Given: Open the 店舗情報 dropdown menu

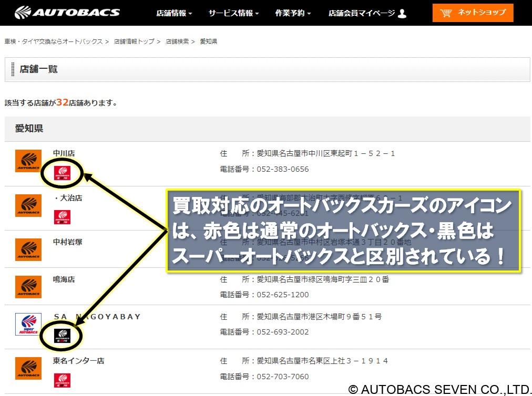Looking at the screenshot, I should pyautogui.click(x=173, y=13).
